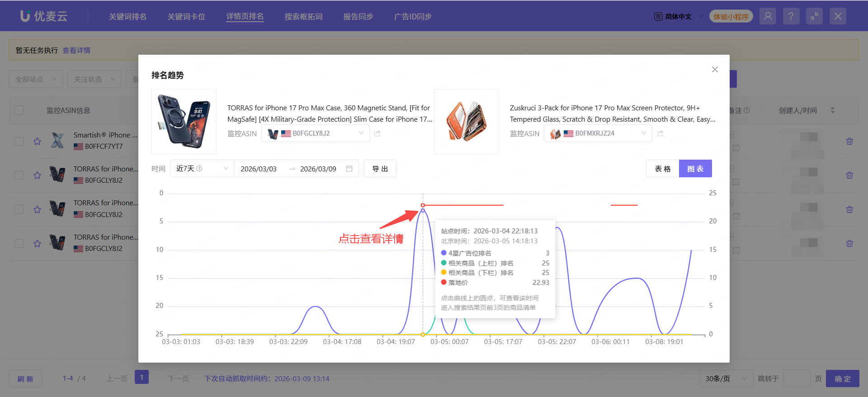Viewport: 868px width, 397px height.
Task: Click the sort arrows beside 创建人/时间
Action: tap(832, 110)
